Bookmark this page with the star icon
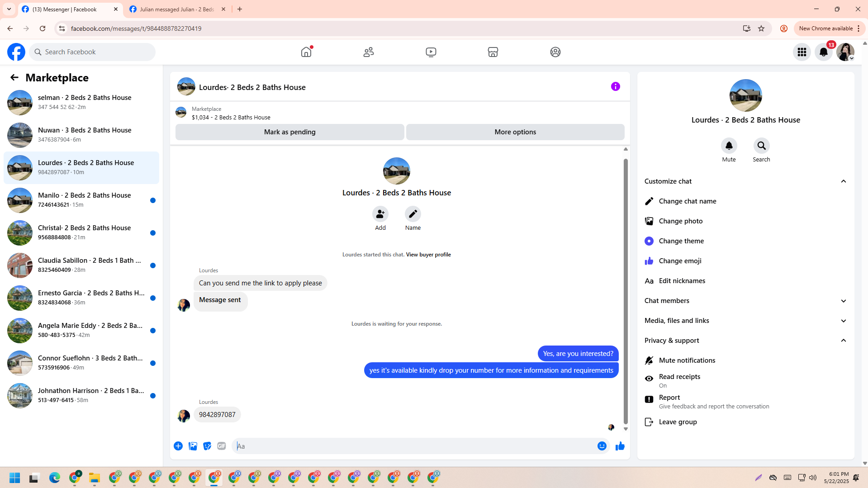The image size is (868, 488). point(761,28)
